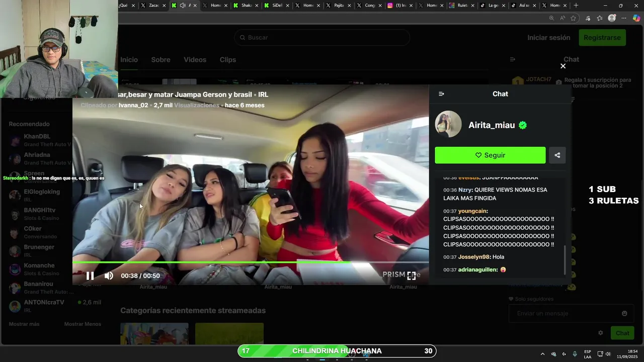Viewport: 644px width, 362px height.
Task: Open the ESP LAA language switcher
Action: click(x=588, y=354)
